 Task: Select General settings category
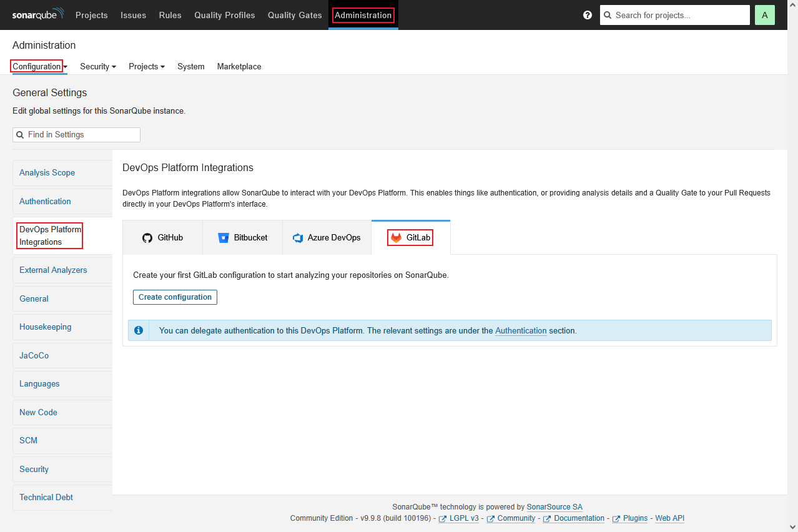pos(62,298)
